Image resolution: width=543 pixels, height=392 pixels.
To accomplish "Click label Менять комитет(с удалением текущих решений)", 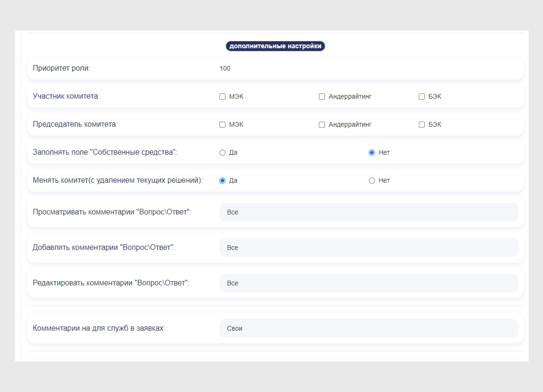I will [x=118, y=180].
